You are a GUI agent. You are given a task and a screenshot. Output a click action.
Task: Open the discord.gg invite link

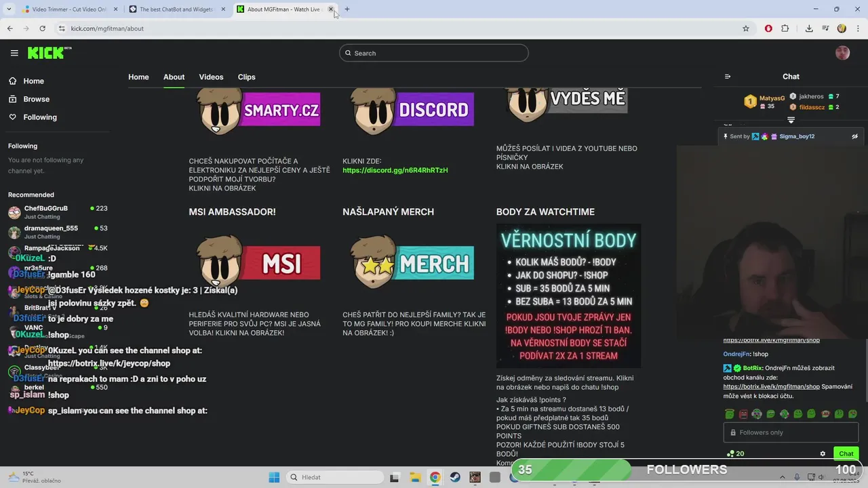(395, 170)
